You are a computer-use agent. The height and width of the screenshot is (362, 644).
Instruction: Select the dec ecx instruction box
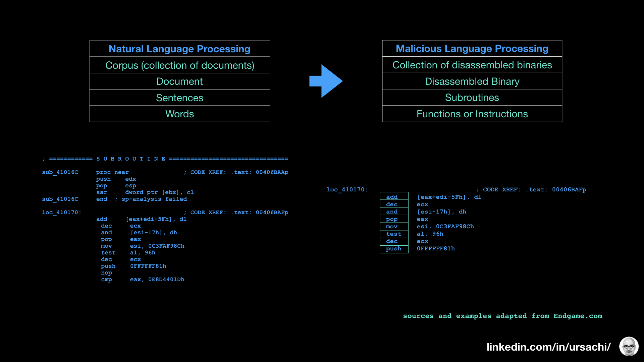394,204
